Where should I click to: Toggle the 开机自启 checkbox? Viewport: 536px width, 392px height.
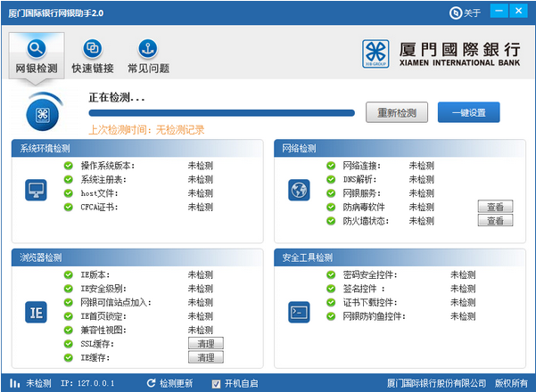[216, 384]
